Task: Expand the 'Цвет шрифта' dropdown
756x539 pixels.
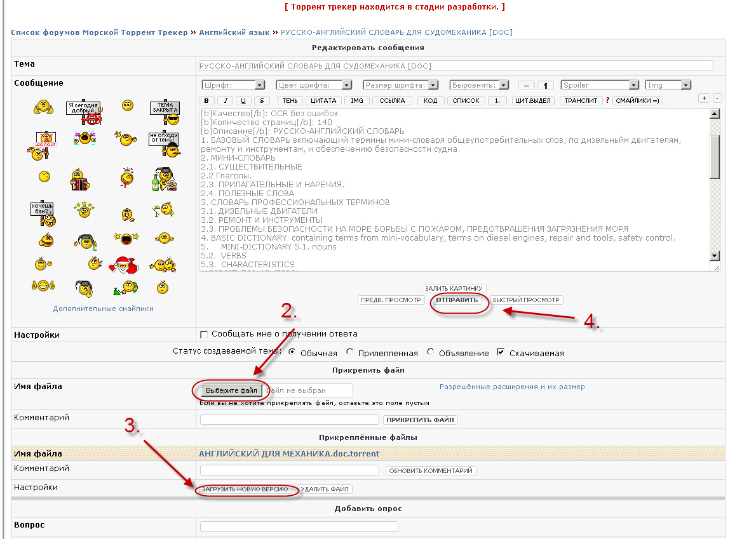Action: pos(314,85)
